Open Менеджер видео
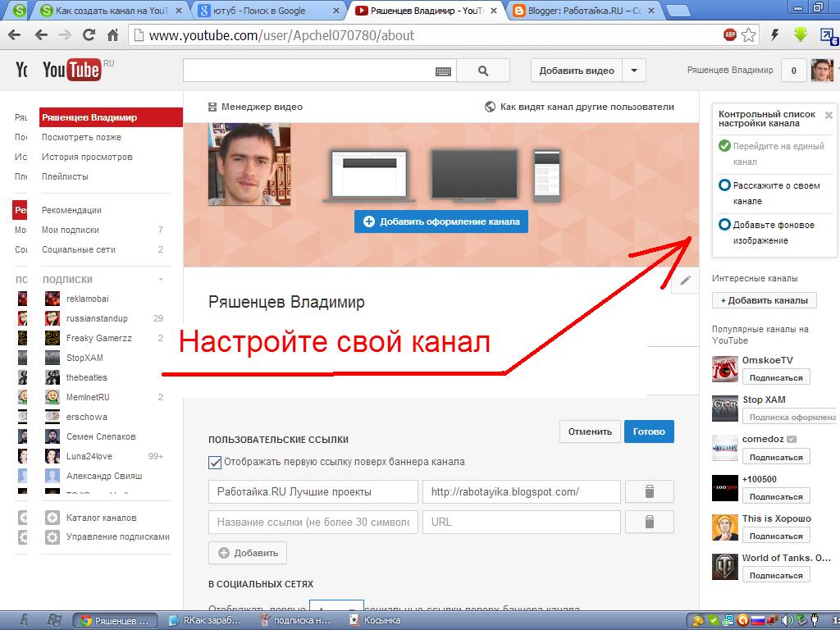Image resolution: width=840 pixels, height=630 pixels. click(256, 107)
